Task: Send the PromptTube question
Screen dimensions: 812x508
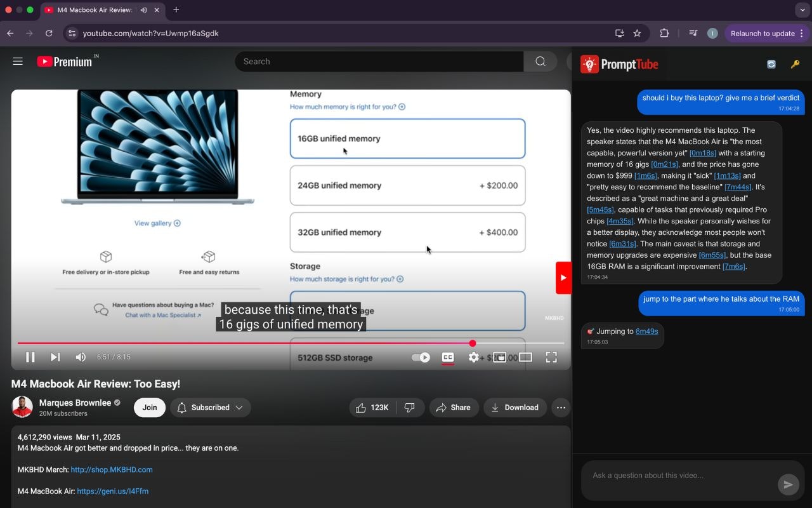Action: 788,485
